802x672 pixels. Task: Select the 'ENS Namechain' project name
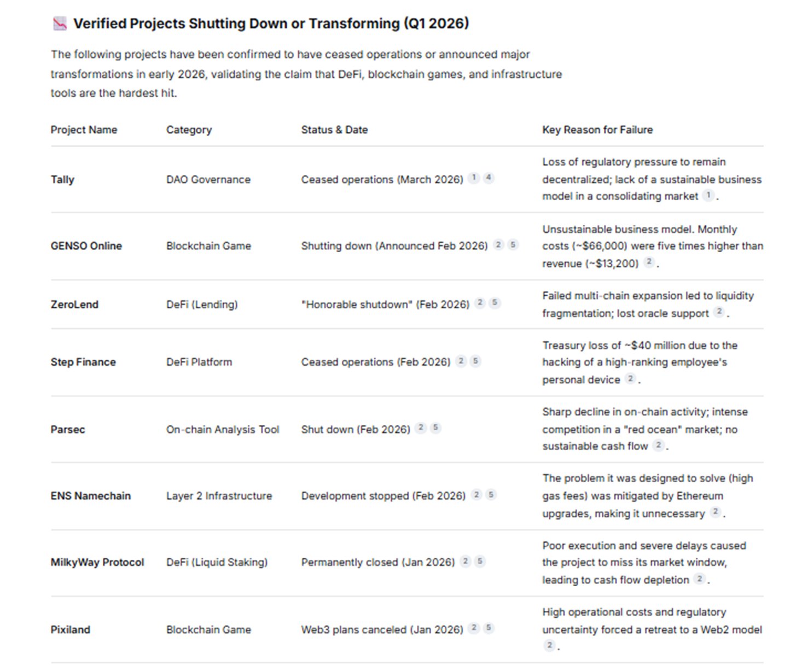91,496
